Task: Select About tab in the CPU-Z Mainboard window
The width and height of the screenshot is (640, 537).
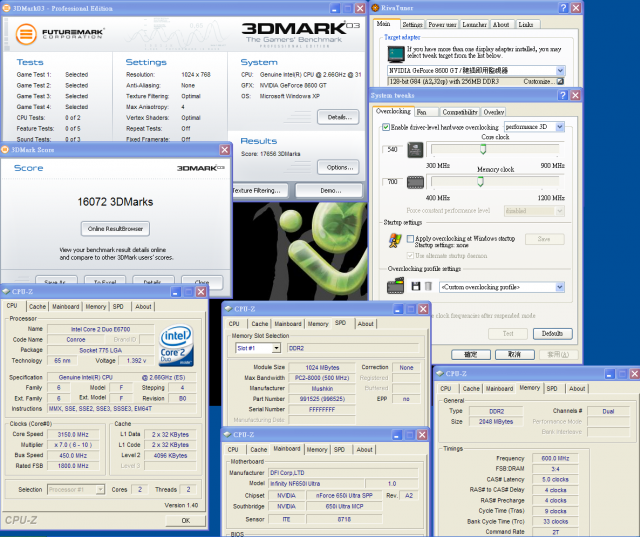Action: coord(364,449)
